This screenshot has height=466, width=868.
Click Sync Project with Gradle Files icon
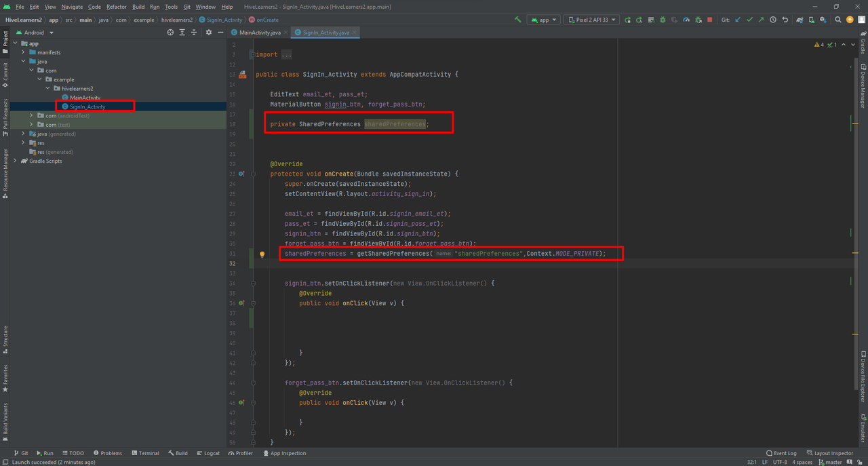[800, 20]
